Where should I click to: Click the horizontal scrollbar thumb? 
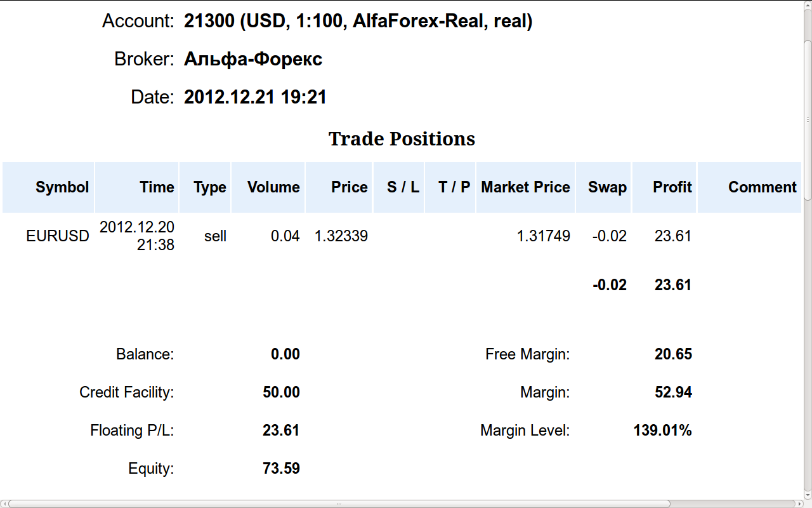(x=339, y=504)
